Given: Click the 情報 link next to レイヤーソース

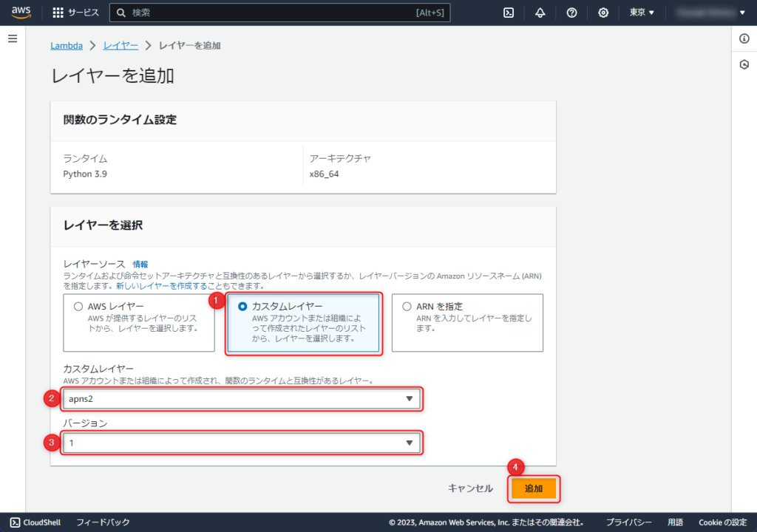Looking at the screenshot, I should click(x=140, y=265).
